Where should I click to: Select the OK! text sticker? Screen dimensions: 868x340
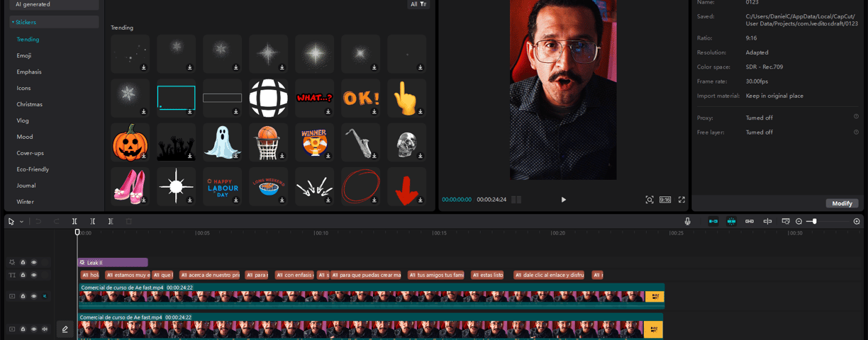coord(360,98)
